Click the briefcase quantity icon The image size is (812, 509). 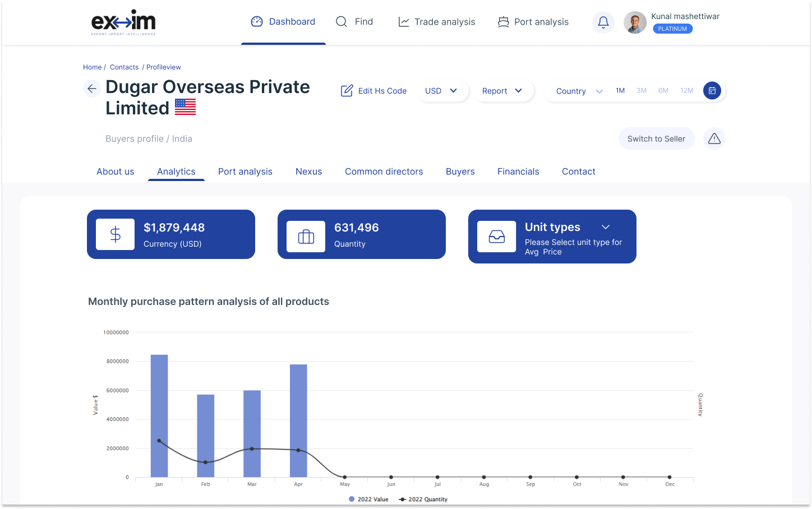pos(306,237)
